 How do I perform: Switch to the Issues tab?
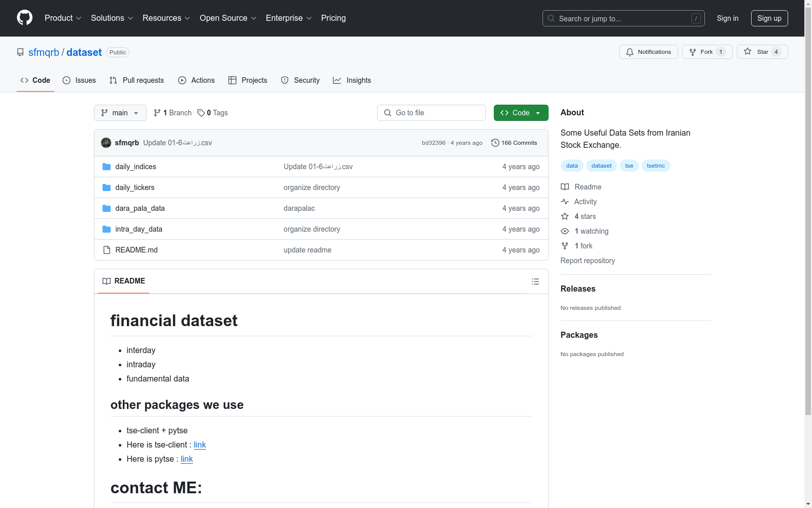[x=79, y=80]
